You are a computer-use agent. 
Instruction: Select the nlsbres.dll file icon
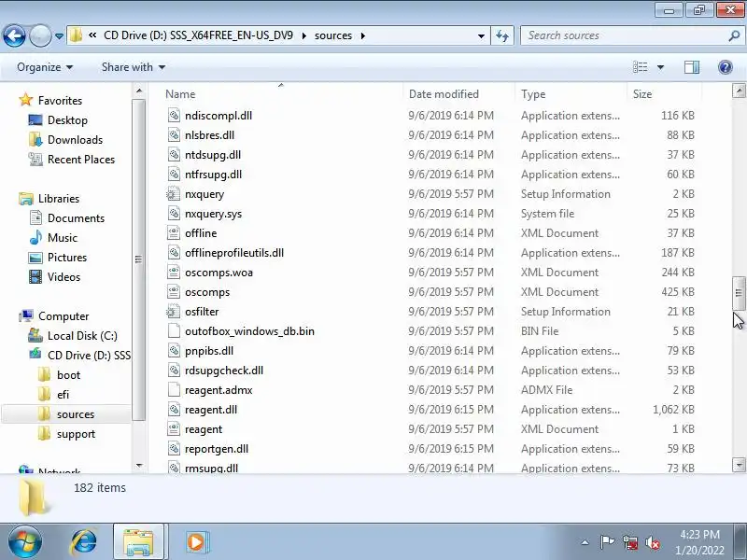point(174,134)
